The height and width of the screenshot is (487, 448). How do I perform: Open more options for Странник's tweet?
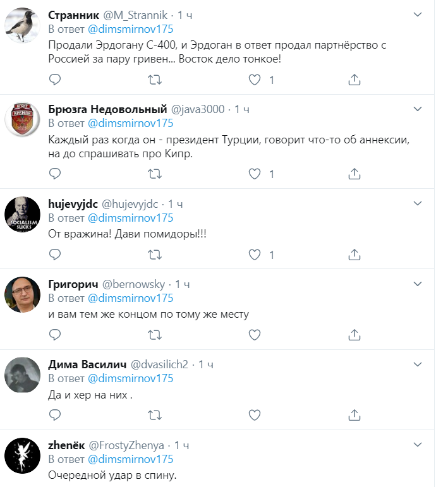pyautogui.click(x=417, y=15)
